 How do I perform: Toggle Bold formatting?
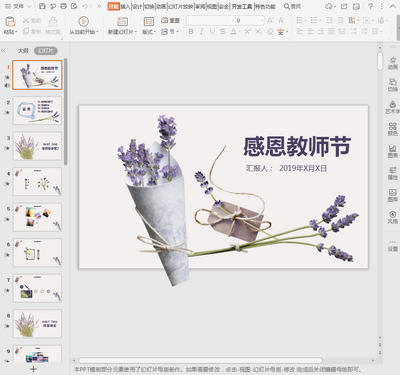point(191,31)
